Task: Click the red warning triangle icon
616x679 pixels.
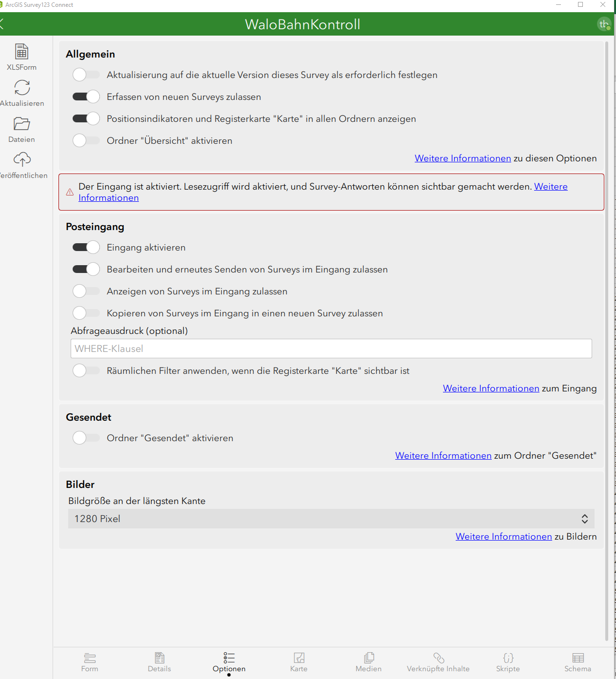Action: click(x=70, y=192)
